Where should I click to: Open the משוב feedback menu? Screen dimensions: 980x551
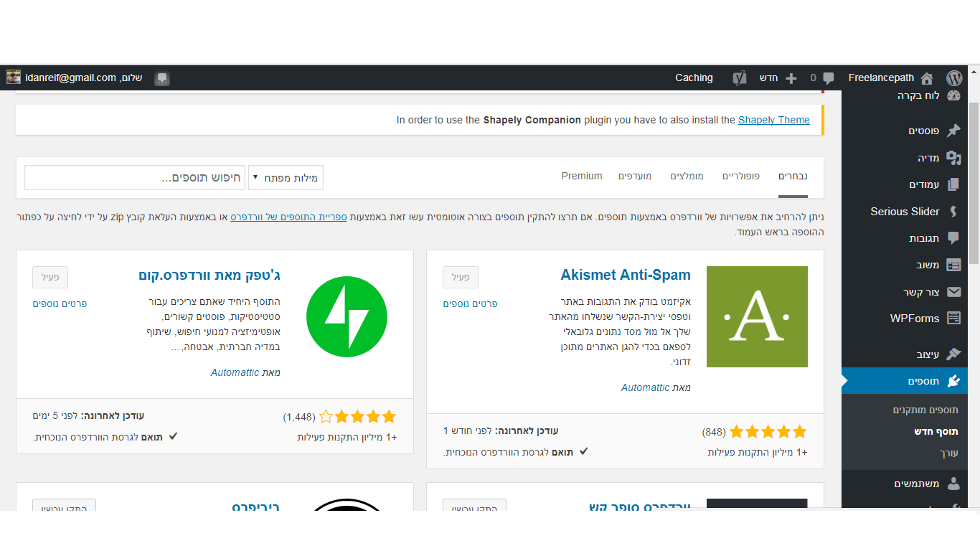tap(928, 265)
